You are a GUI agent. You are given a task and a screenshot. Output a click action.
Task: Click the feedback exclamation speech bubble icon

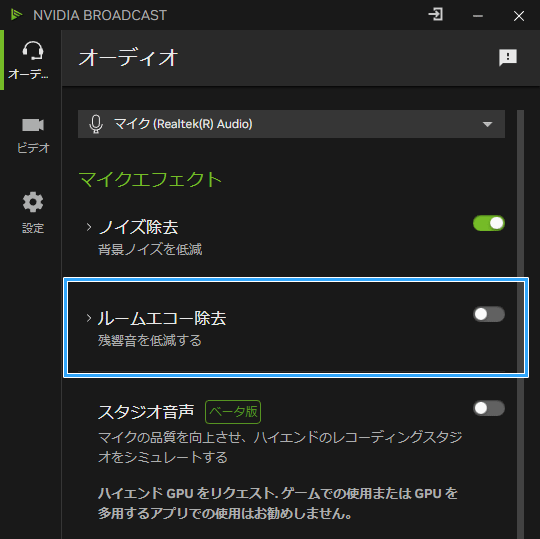coord(508,57)
